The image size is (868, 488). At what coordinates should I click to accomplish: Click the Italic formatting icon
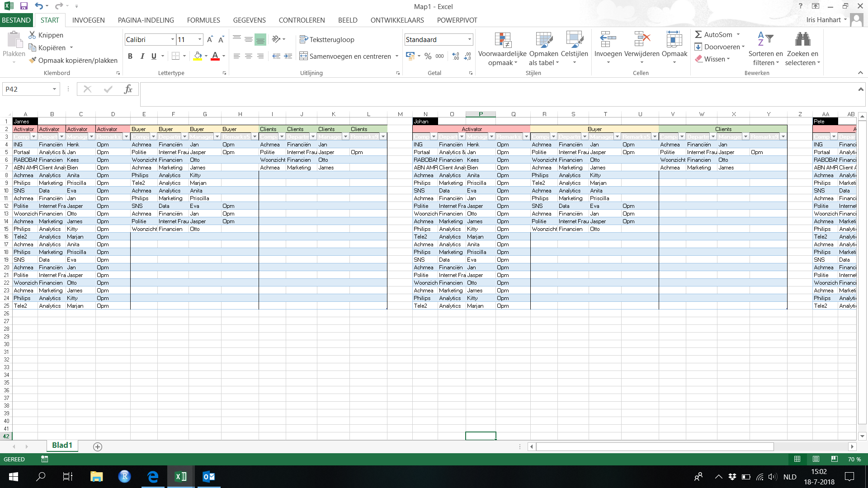(142, 56)
